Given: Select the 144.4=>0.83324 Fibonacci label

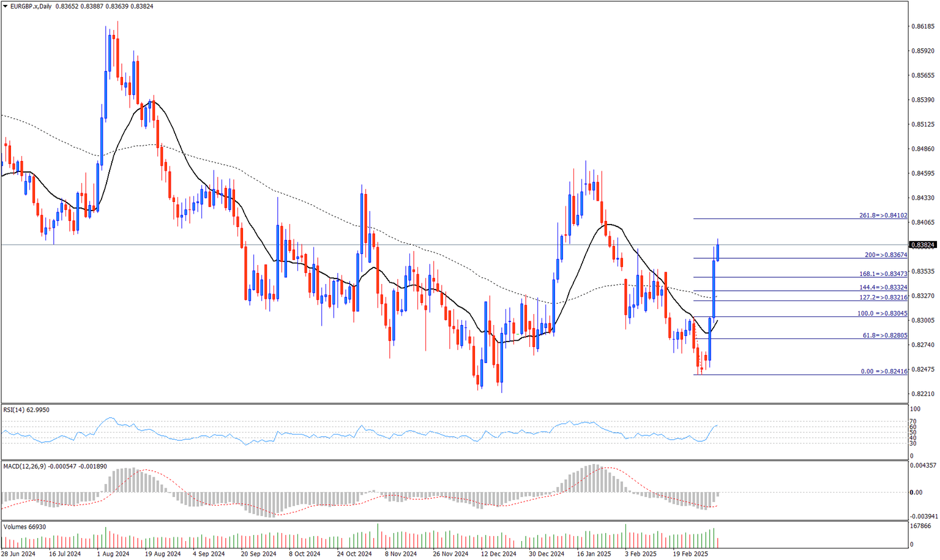Looking at the screenshot, I should 883,287.
